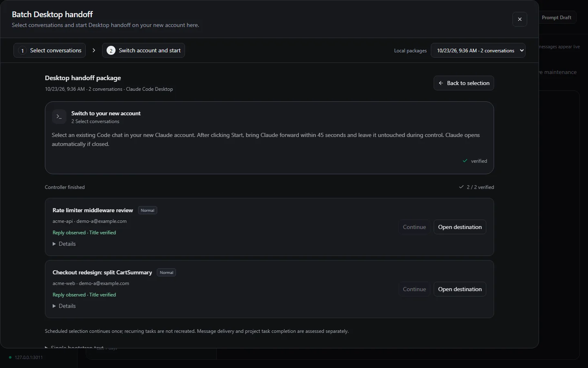
Task: Click Back to selection button
Action: pos(464,83)
